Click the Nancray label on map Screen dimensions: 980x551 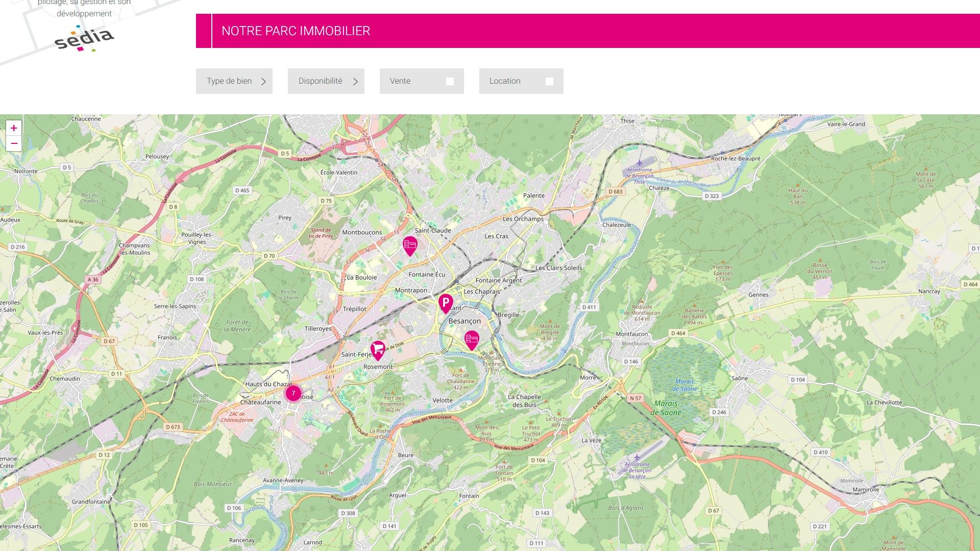point(929,291)
